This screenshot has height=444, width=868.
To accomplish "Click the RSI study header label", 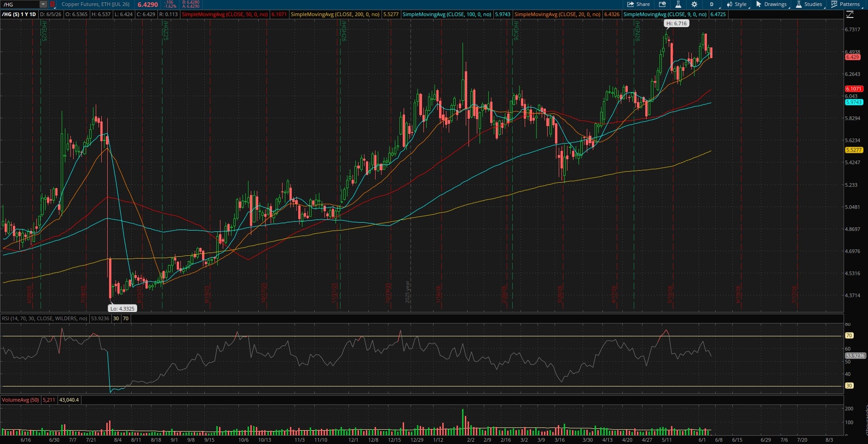I will pos(45,318).
